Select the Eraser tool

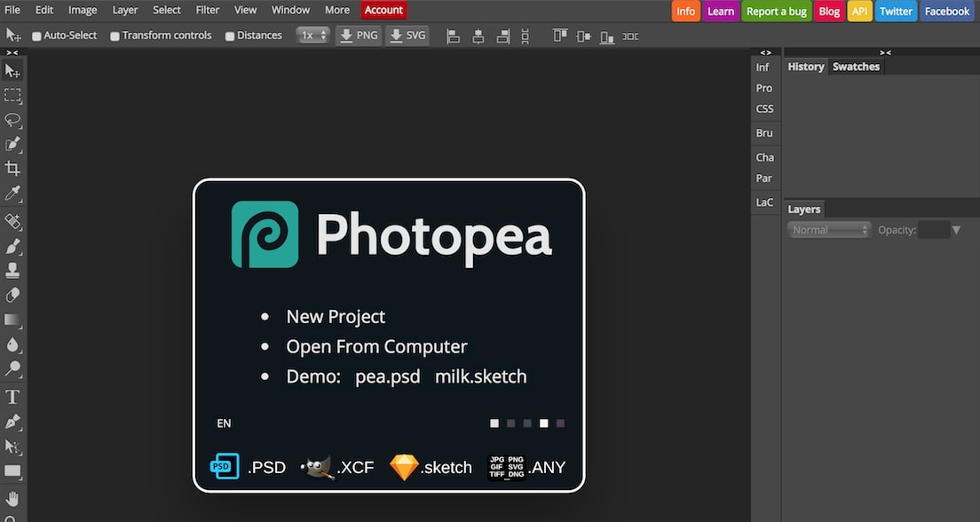click(12, 295)
